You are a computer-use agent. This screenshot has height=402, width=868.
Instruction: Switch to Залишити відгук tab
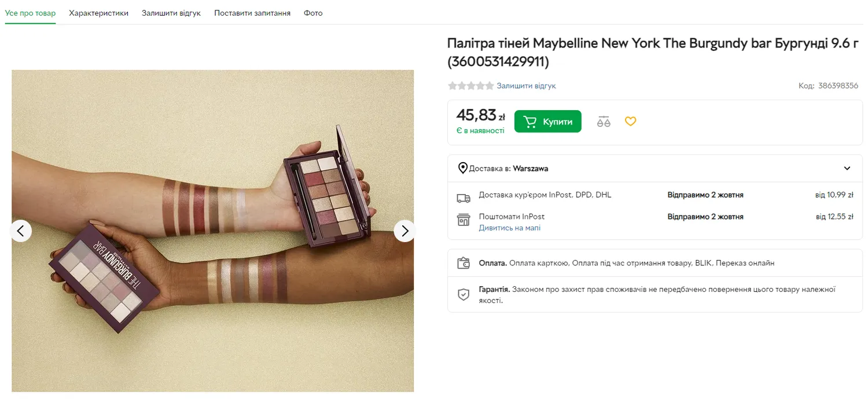[171, 13]
